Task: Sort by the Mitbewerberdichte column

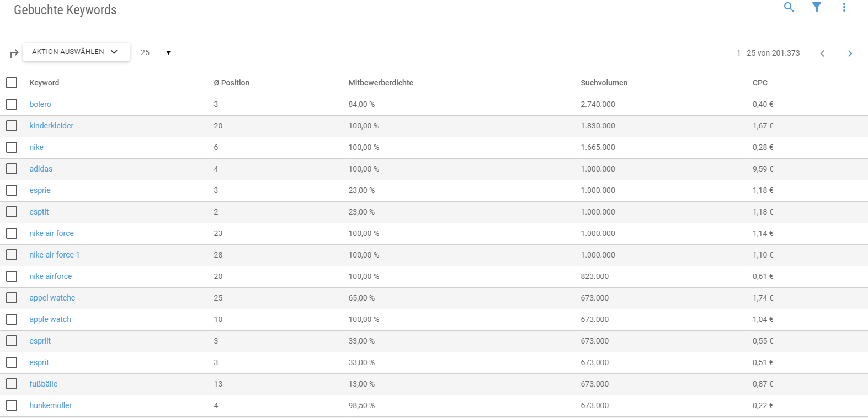Action: click(x=381, y=83)
